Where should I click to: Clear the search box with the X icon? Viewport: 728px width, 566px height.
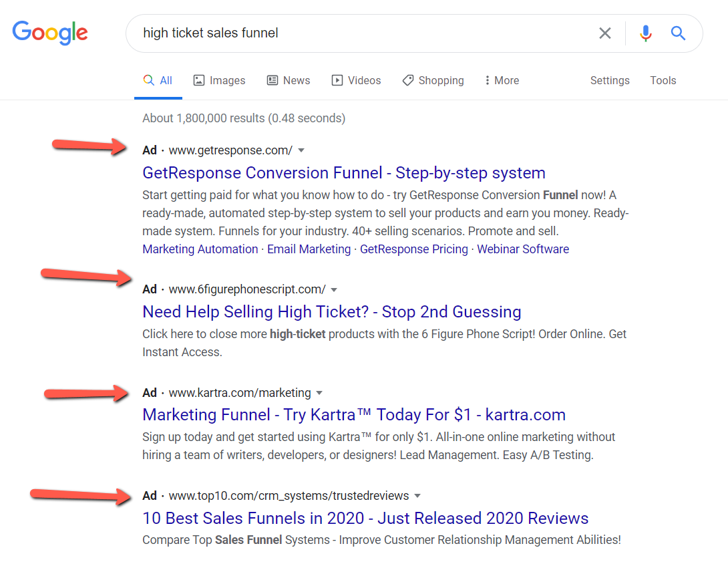pyautogui.click(x=604, y=33)
